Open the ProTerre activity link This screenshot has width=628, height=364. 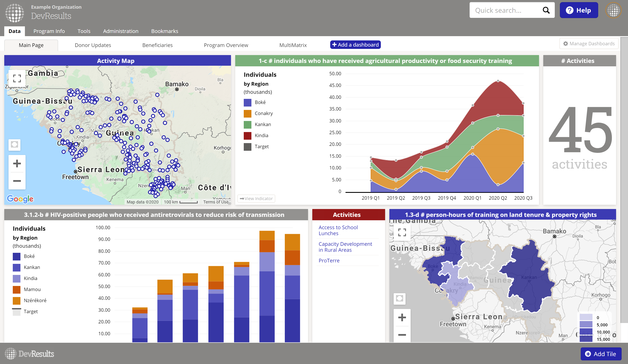coord(329,260)
